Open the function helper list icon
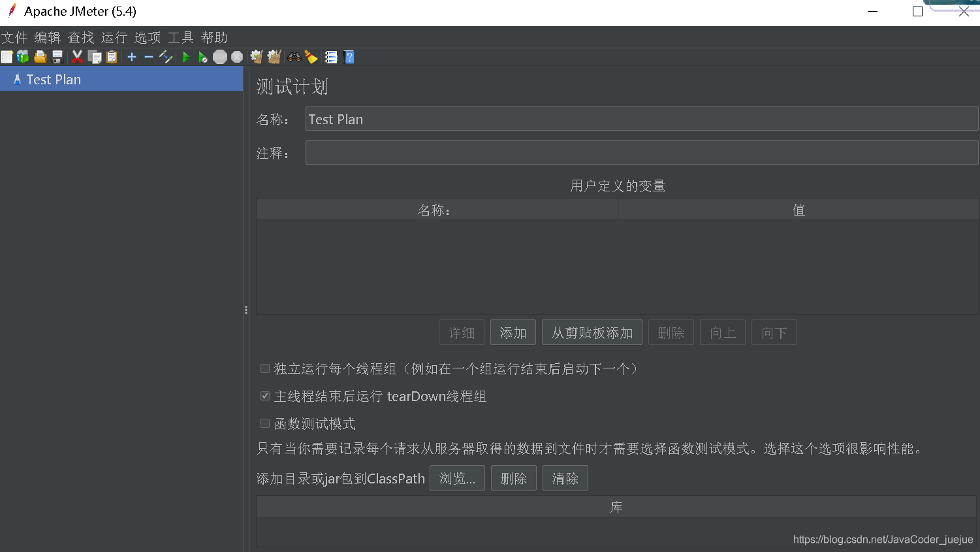 pyautogui.click(x=331, y=57)
